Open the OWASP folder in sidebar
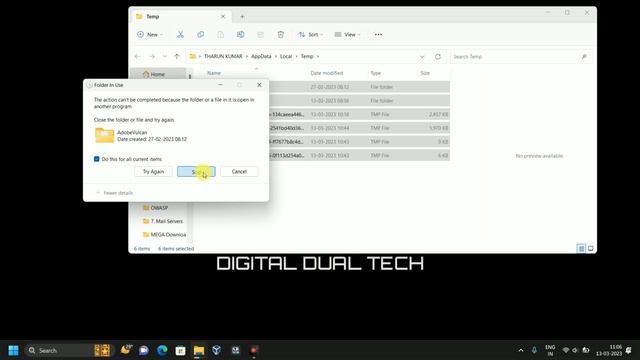Image resolution: width=640 pixels, height=360 pixels. point(159,208)
